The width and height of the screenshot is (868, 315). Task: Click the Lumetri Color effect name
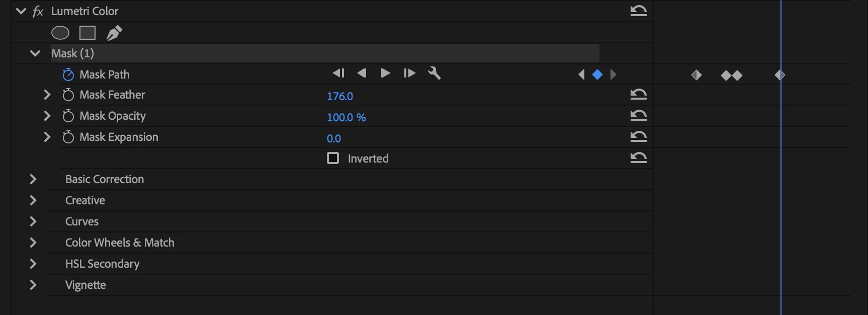point(85,11)
